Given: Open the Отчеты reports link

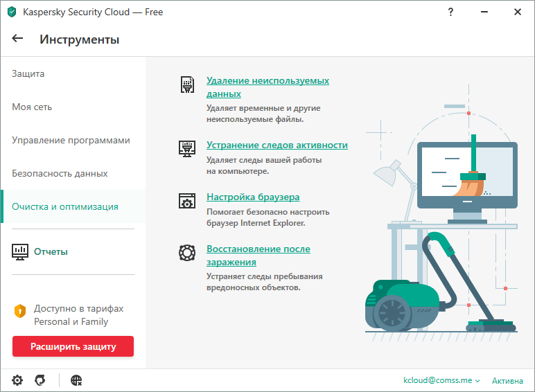Looking at the screenshot, I should pyautogui.click(x=51, y=252).
